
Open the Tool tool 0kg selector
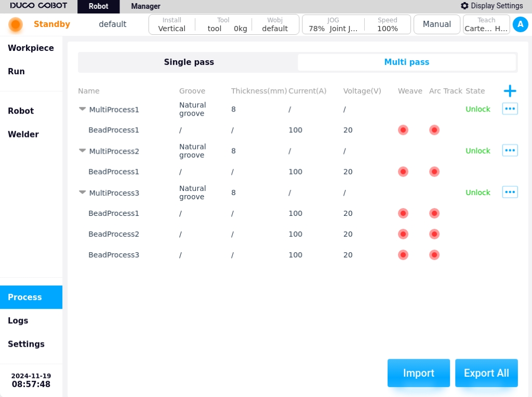point(224,24)
